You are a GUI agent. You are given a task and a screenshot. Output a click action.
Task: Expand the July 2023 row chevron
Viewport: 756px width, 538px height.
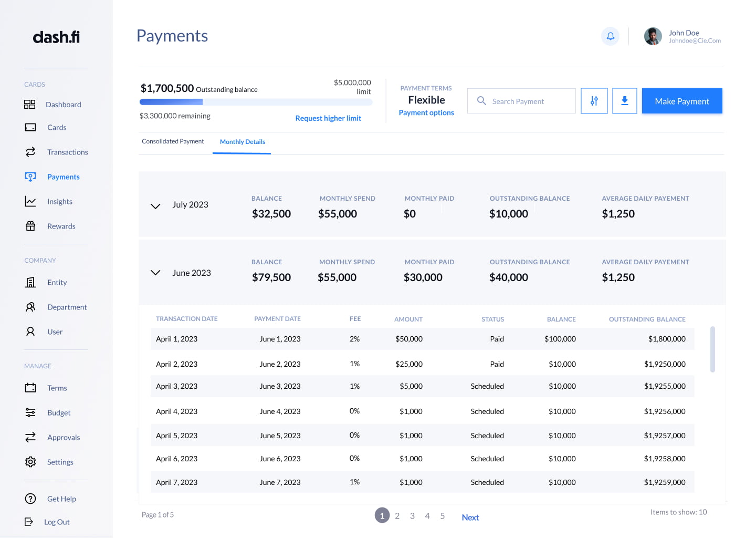point(155,206)
